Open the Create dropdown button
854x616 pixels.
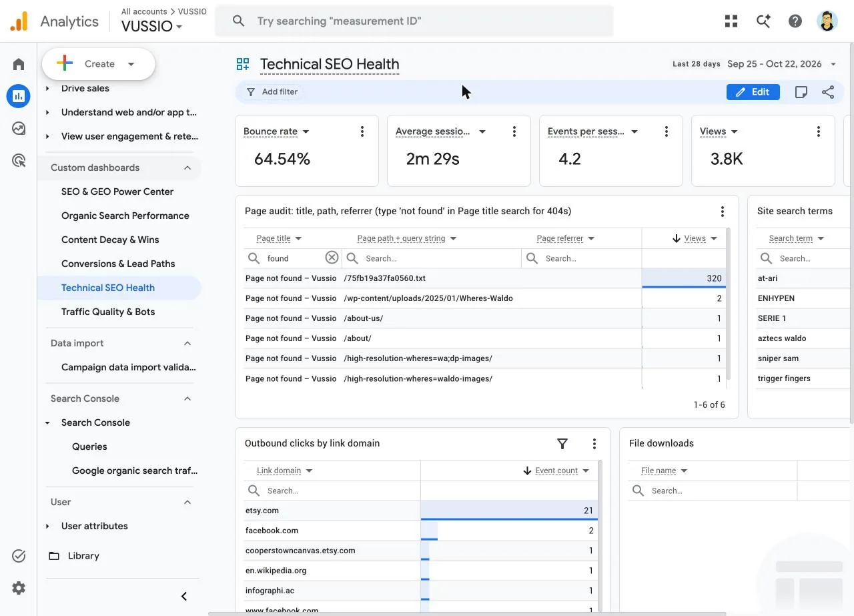(x=99, y=64)
